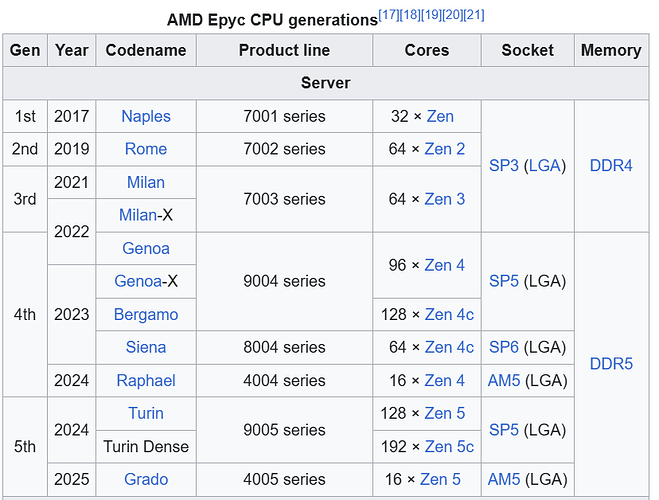Click the Genoa link in Genoa-X
659x500 pixels.
coord(138,281)
